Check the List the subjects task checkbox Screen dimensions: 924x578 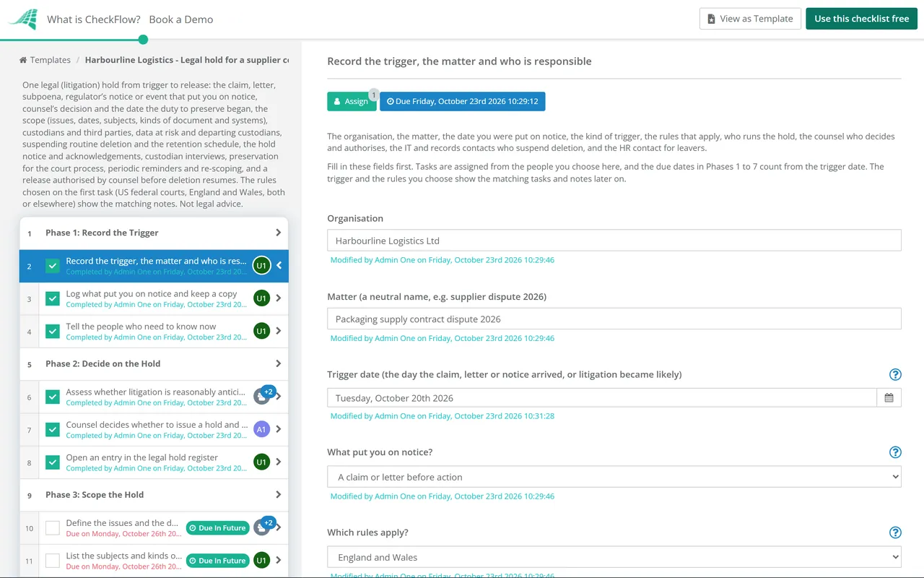[53, 560]
